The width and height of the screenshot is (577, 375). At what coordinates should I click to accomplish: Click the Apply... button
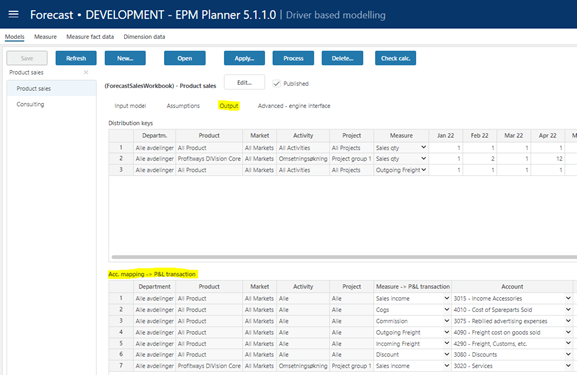pos(244,58)
